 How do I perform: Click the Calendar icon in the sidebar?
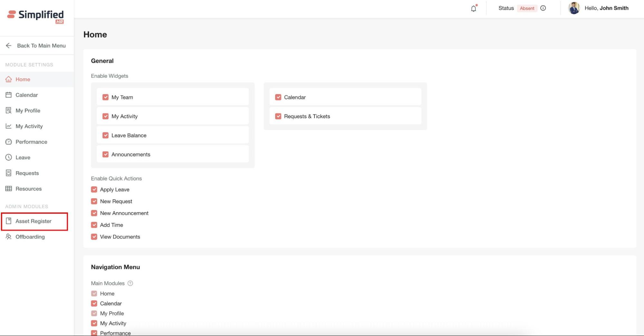(9, 95)
